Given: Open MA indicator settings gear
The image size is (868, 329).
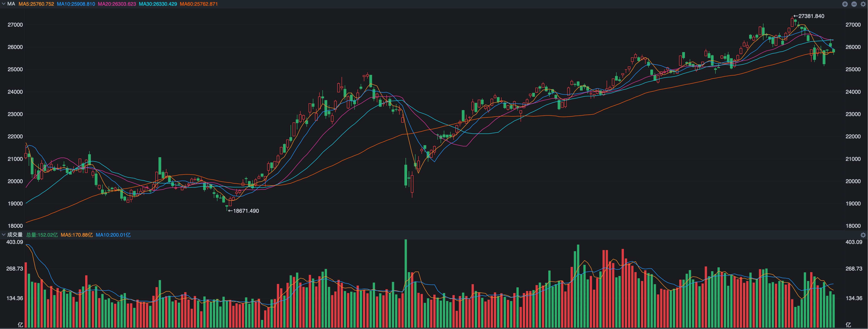Looking at the screenshot, I should (863, 4).
